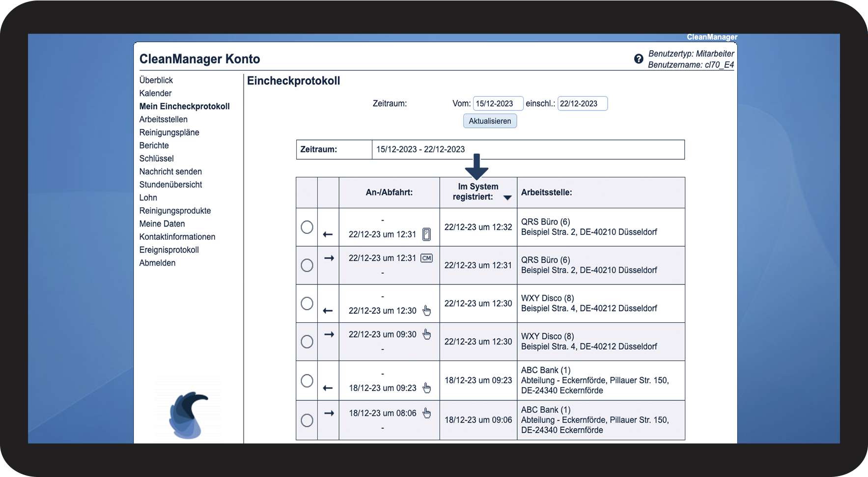Open Überblick in the sidebar

pyautogui.click(x=156, y=80)
